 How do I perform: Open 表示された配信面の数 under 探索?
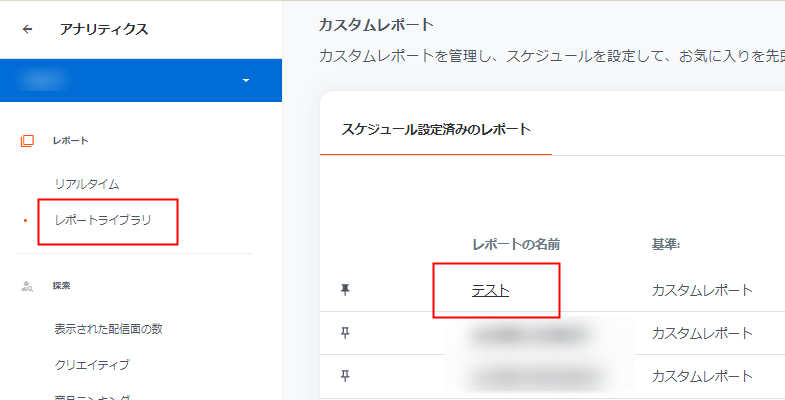tap(108, 329)
